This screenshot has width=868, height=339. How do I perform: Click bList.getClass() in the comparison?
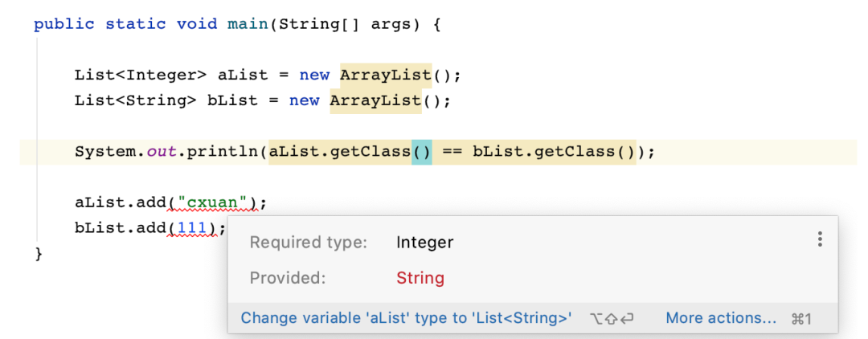(x=553, y=151)
